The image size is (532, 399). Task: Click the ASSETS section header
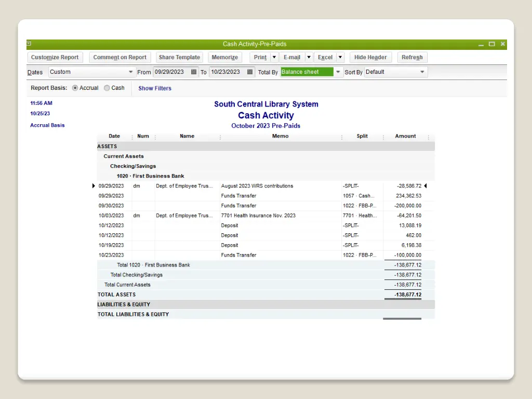click(x=107, y=146)
